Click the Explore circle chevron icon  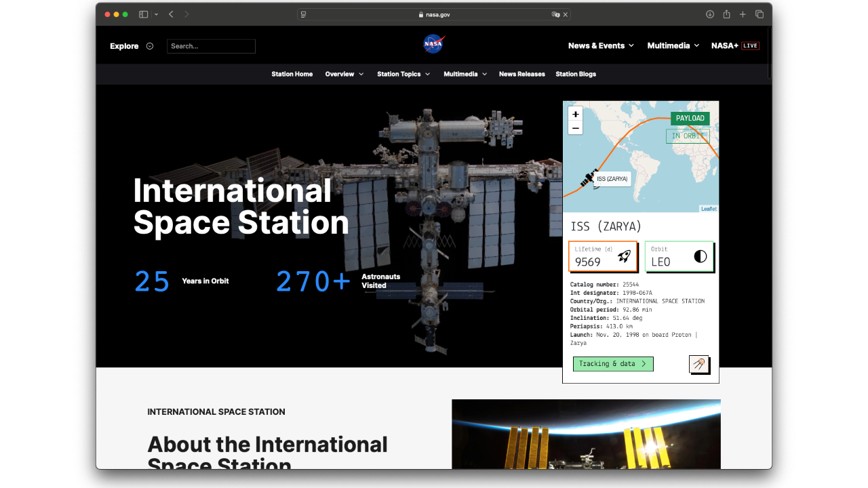point(150,46)
